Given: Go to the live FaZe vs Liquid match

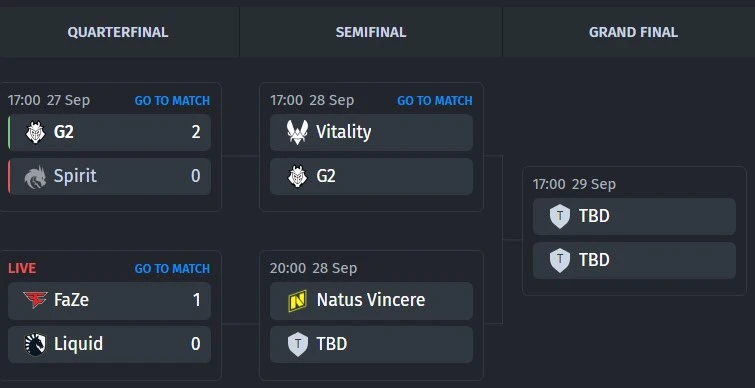Looking at the screenshot, I should tap(172, 269).
